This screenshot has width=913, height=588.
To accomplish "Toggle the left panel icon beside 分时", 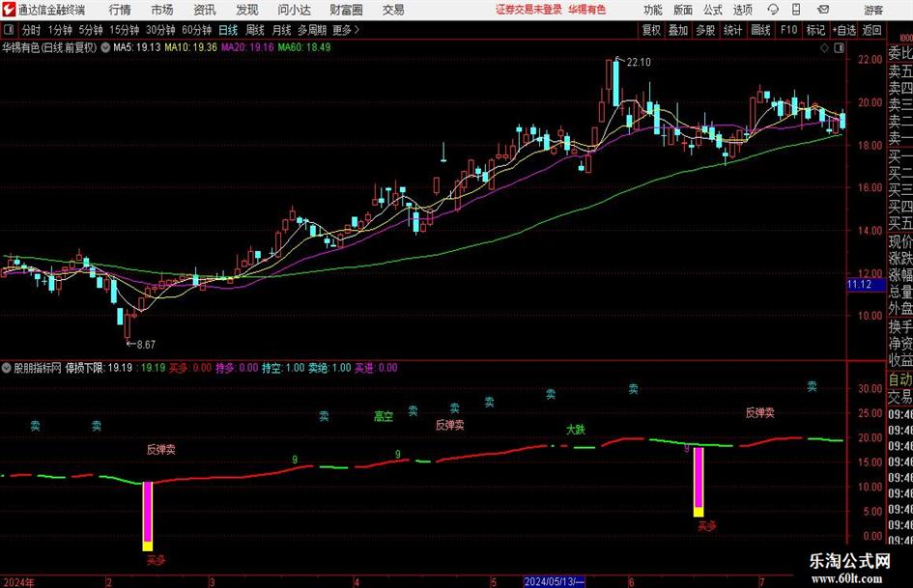I will click(9, 30).
